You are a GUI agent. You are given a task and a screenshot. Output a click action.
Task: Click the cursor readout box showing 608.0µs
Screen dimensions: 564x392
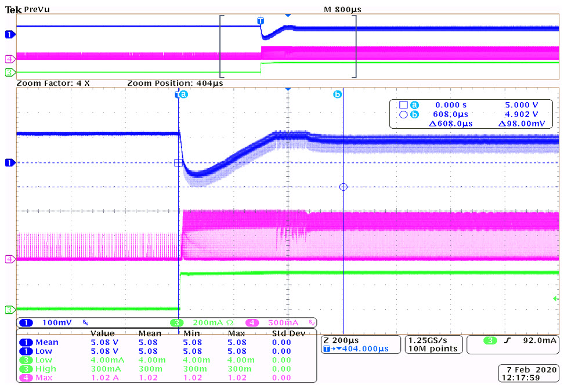[474, 114]
